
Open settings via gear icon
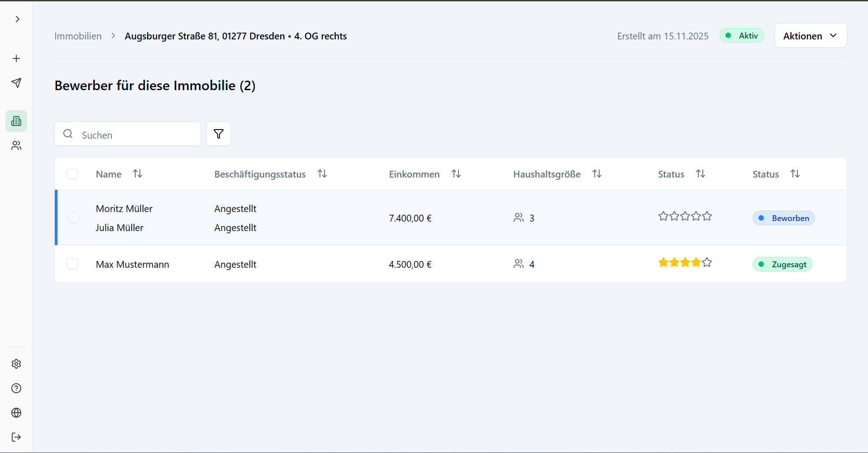click(x=16, y=364)
